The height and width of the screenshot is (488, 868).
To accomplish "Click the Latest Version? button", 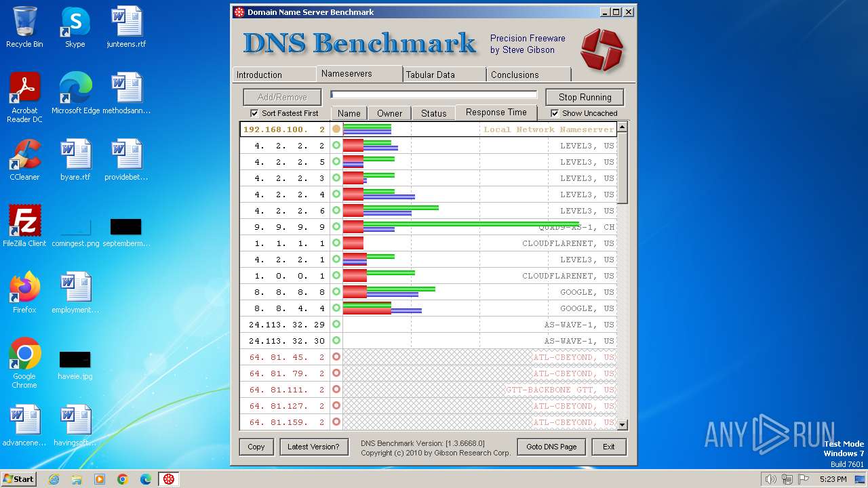I will (x=313, y=447).
